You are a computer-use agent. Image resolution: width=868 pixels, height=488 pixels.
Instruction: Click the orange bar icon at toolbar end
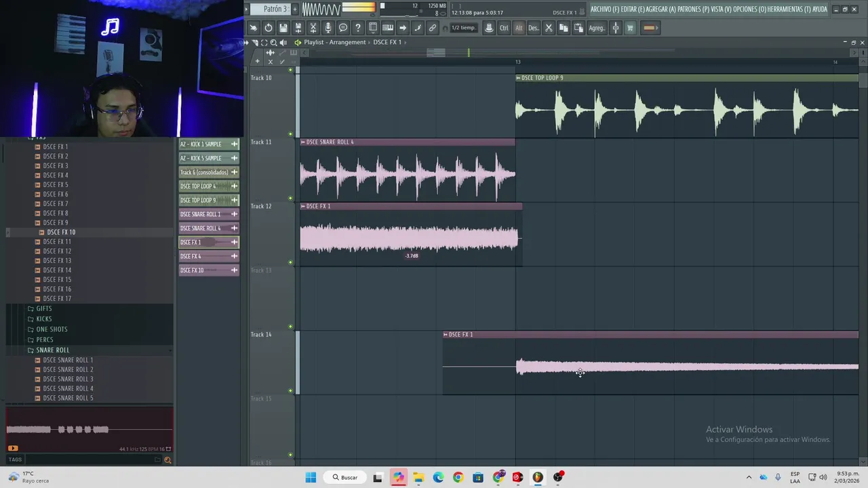[650, 28]
